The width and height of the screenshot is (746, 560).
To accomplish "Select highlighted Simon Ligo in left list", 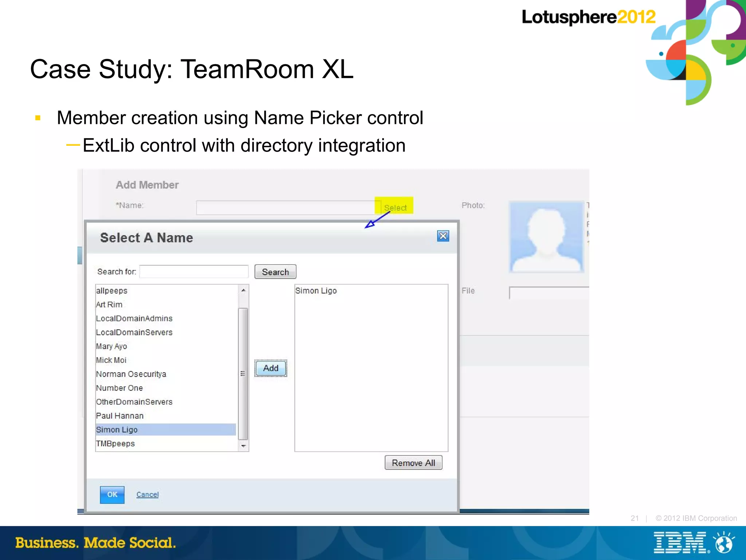I will [x=166, y=430].
